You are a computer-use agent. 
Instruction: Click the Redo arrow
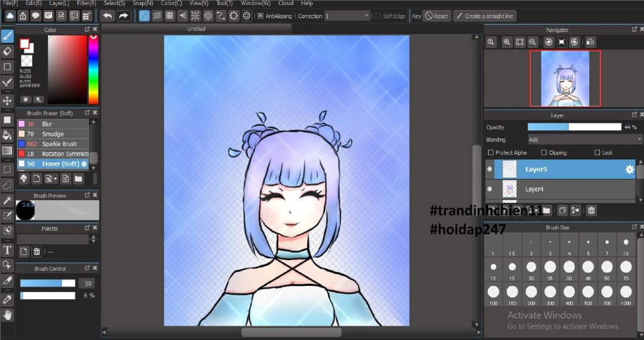click(123, 16)
